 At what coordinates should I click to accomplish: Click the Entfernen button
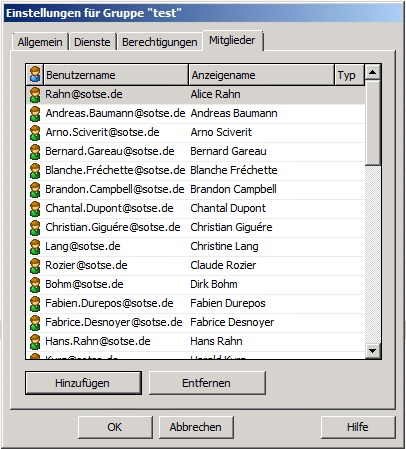tap(207, 383)
